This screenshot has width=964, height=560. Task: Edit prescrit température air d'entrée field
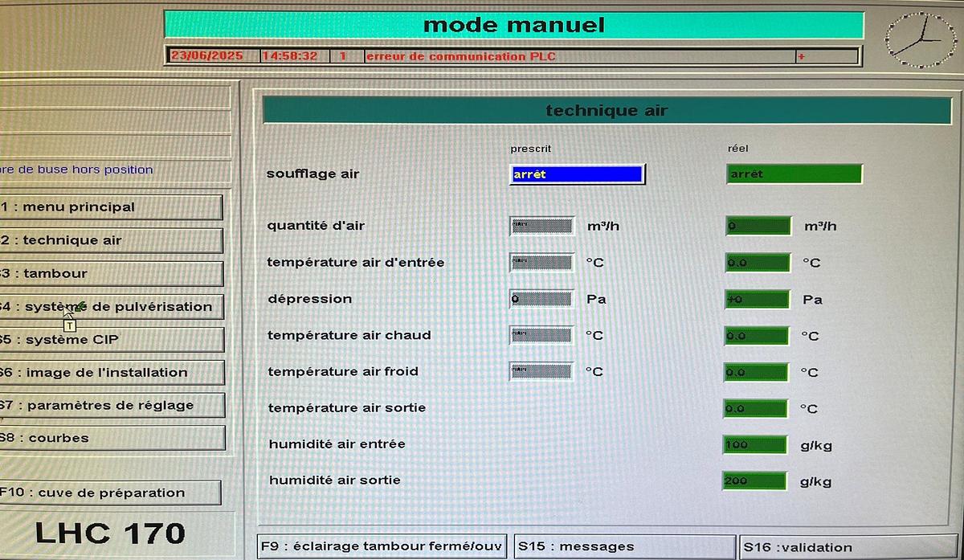pyautogui.click(x=542, y=263)
